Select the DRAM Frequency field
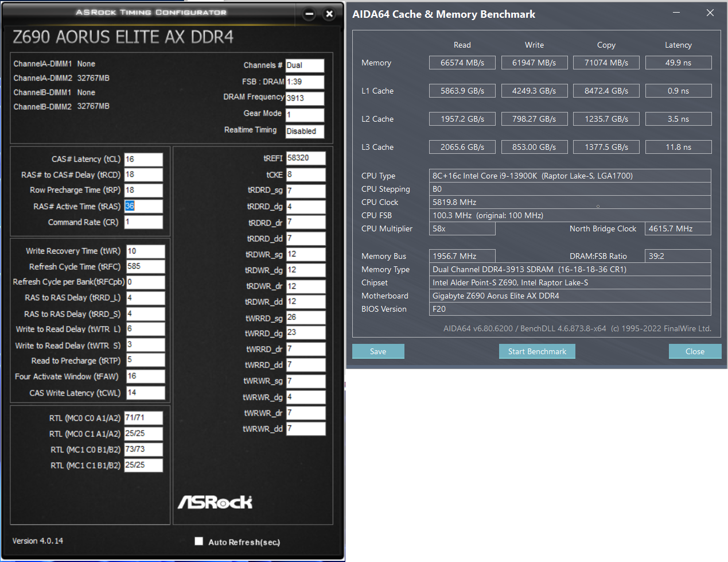The width and height of the screenshot is (728, 562). point(305,98)
